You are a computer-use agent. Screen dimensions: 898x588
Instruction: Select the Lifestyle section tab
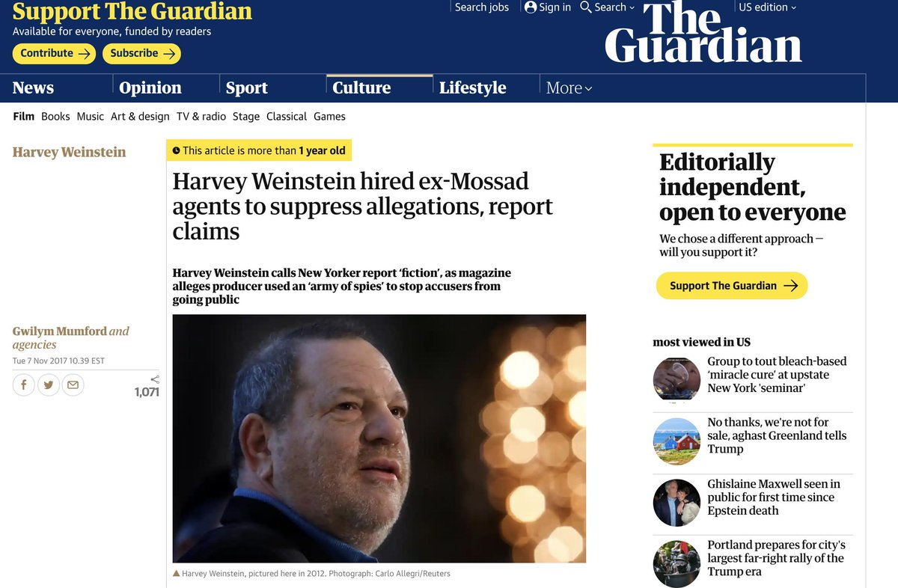click(x=472, y=88)
